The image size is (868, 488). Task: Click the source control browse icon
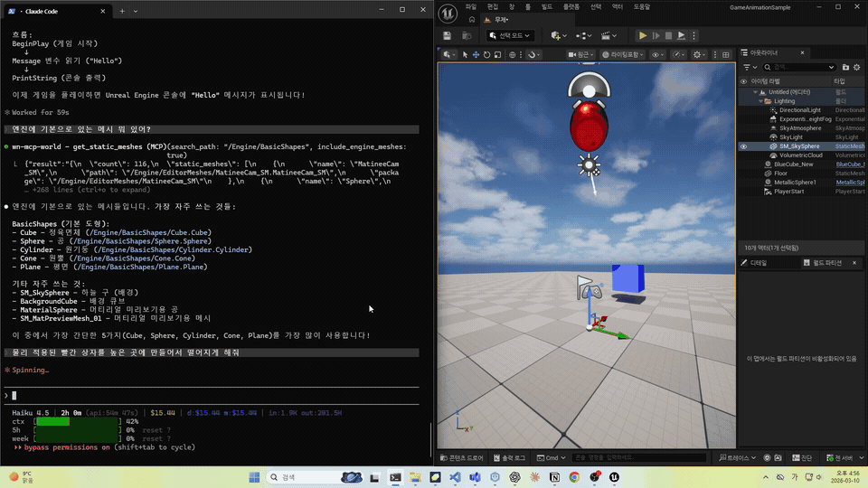pos(467,35)
